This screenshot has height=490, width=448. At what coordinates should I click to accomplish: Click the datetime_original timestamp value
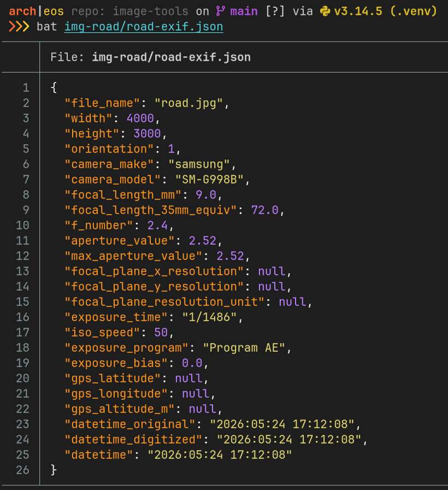[282, 424]
